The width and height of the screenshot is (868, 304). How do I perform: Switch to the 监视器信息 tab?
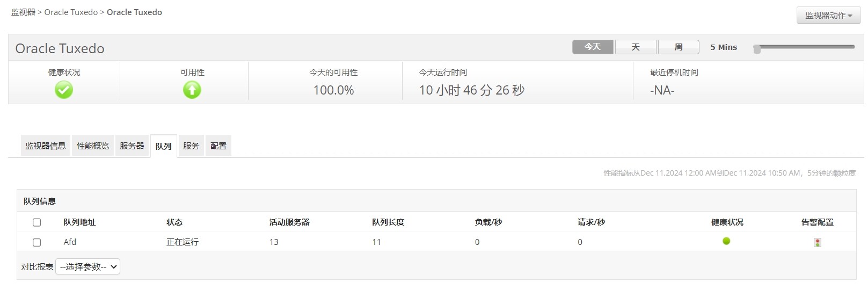pos(46,146)
